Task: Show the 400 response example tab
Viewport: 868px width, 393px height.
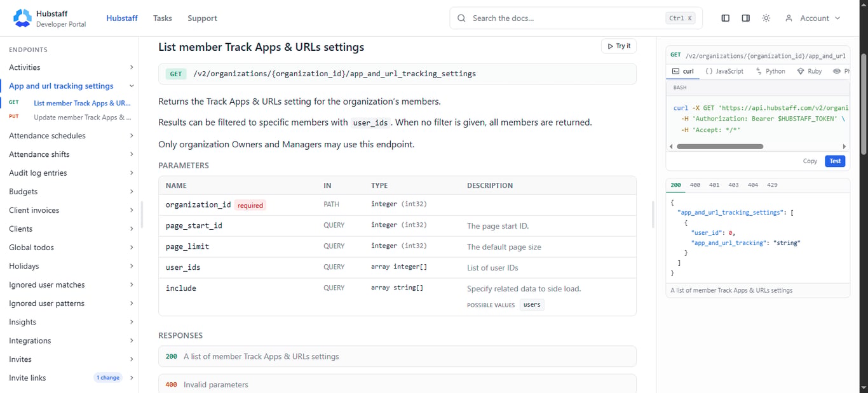Action: [695, 185]
